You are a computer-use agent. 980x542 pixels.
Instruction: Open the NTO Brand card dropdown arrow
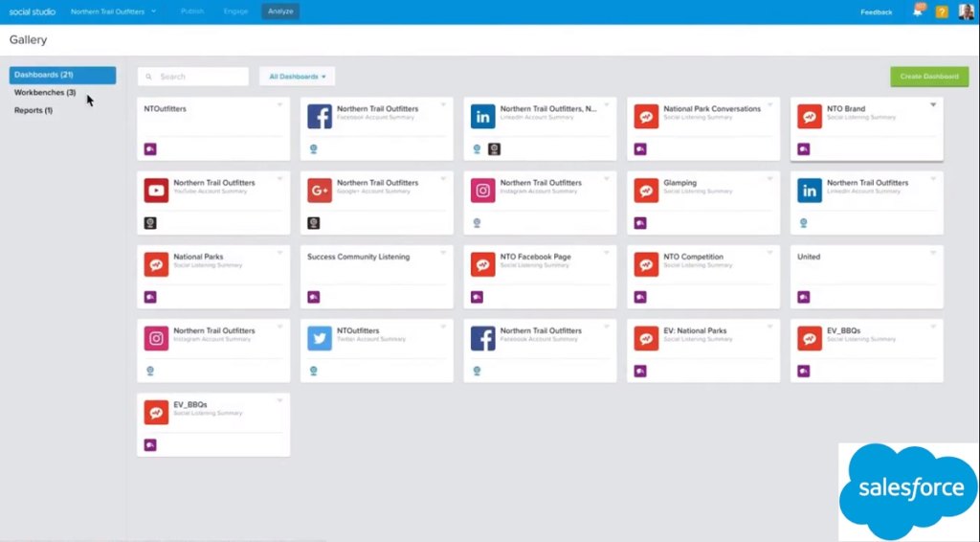pos(933,105)
